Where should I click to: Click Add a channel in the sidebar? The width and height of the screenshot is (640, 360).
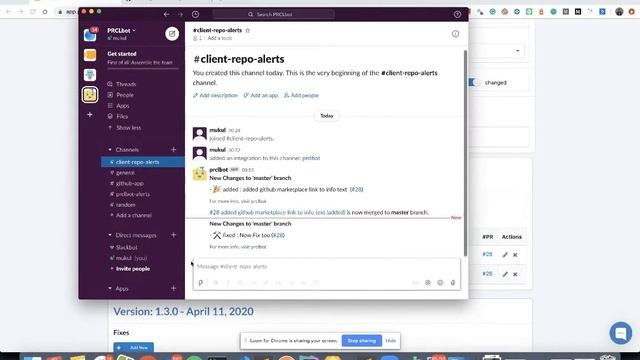pos(133,215)
